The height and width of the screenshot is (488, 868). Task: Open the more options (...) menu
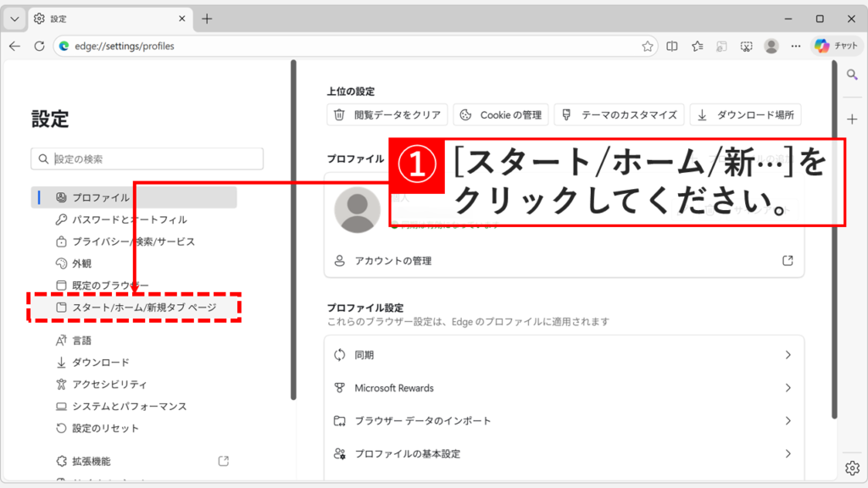[795, 47]
